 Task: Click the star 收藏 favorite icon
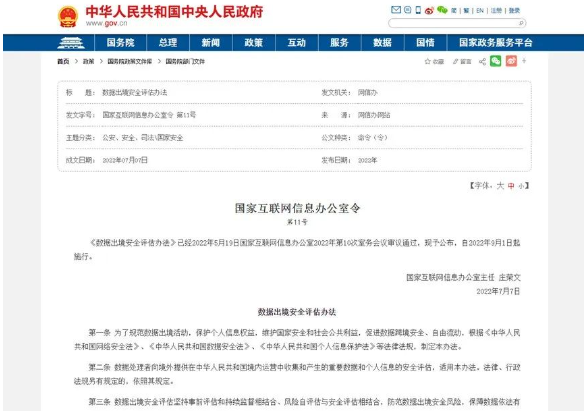(x=428, y=62)
